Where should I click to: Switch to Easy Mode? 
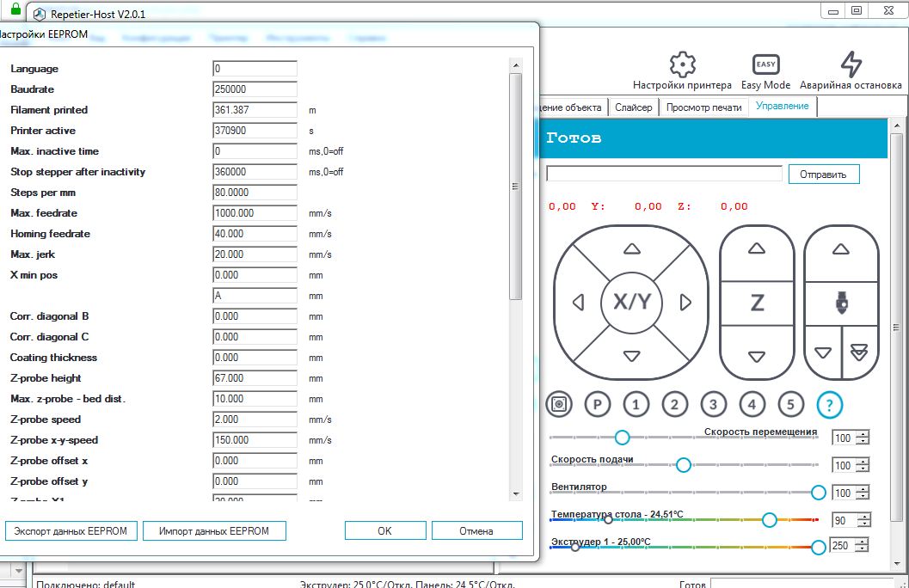[765, 65]
